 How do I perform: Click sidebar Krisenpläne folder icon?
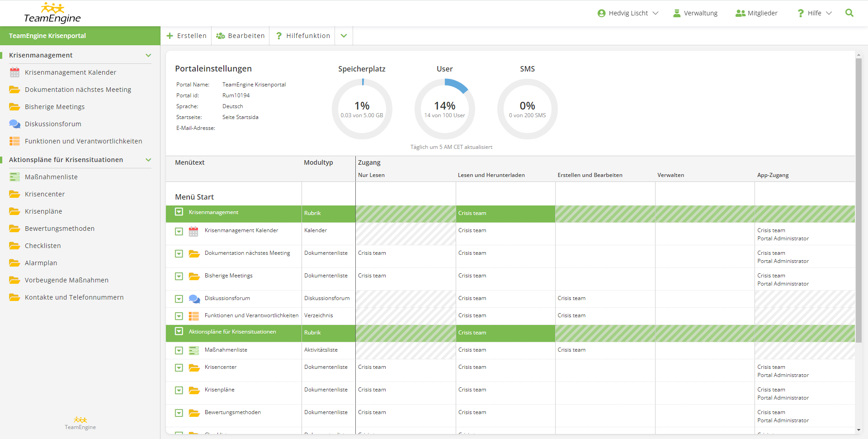14,211
